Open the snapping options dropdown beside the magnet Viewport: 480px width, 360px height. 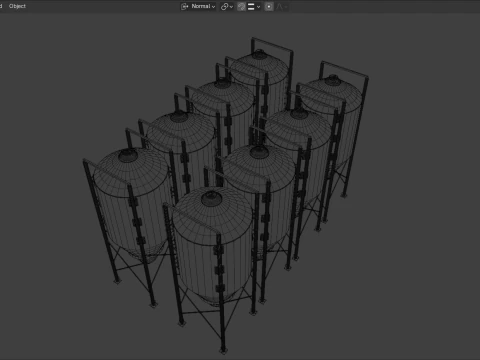(254, 6)
